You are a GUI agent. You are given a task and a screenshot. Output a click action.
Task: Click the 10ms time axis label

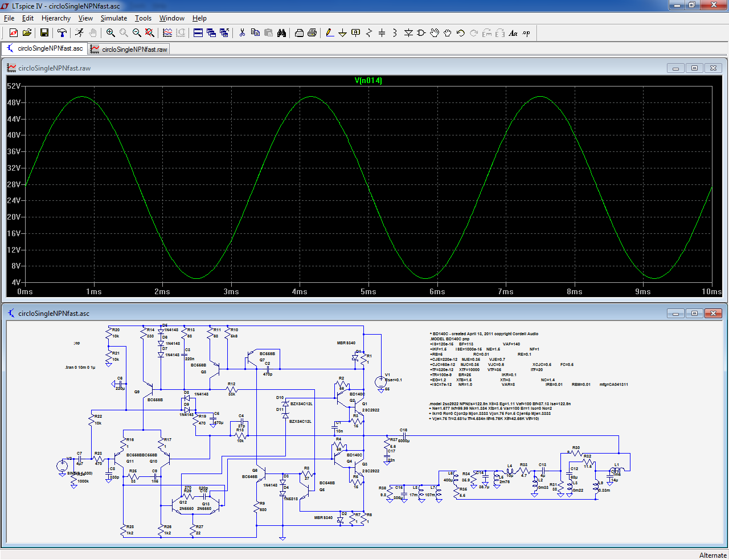click(711, 291)
